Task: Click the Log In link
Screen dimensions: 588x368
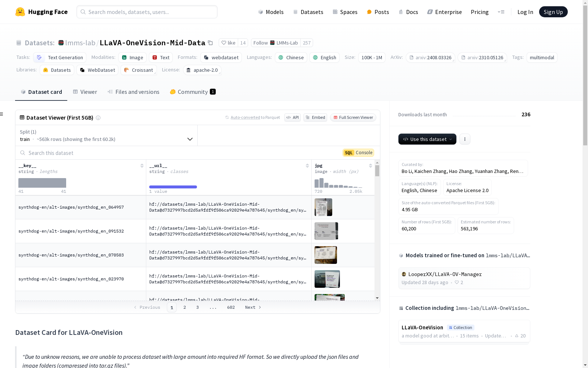Action: tap(525, 12)
